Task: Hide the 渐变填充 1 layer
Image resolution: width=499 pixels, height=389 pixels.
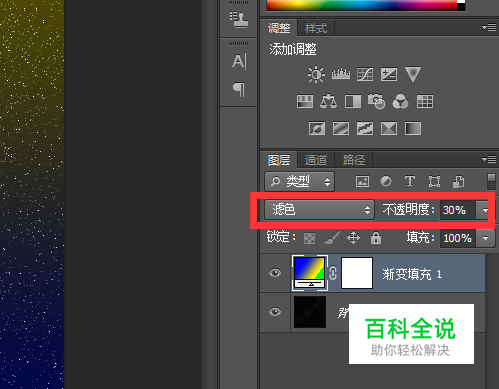Action: click(x=275, y=273)
